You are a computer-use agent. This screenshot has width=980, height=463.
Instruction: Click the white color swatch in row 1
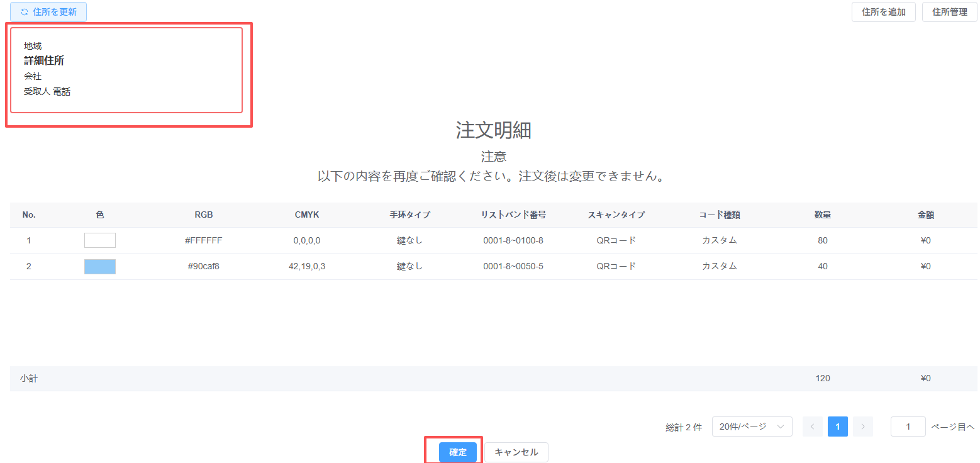[x=100, y=240]
